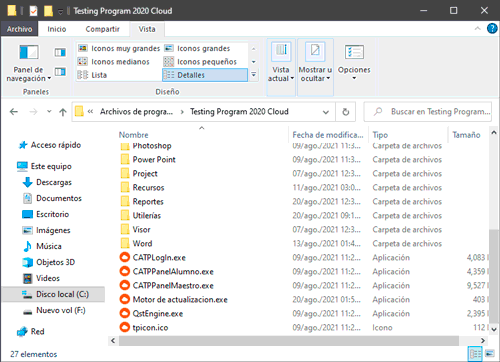Click the CATPPanelMaestro.exe application icon

pyautogui.click(x=125, y=286)
